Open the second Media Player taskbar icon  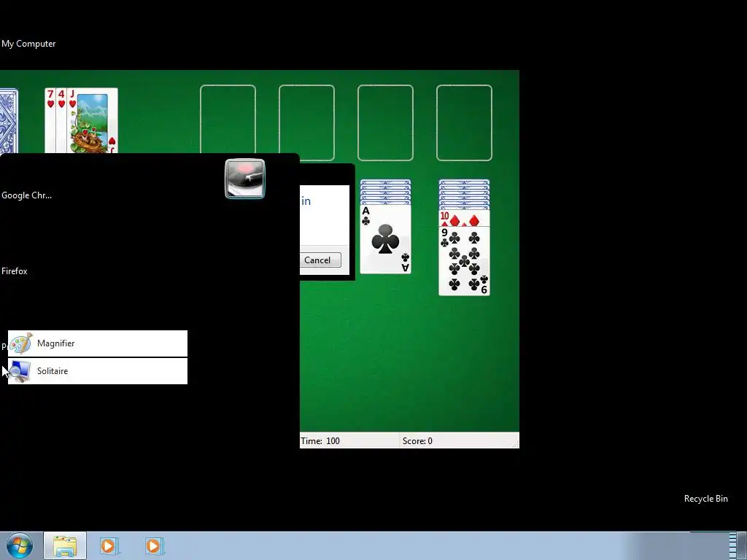pyautogui.click(x=153, y=545)
